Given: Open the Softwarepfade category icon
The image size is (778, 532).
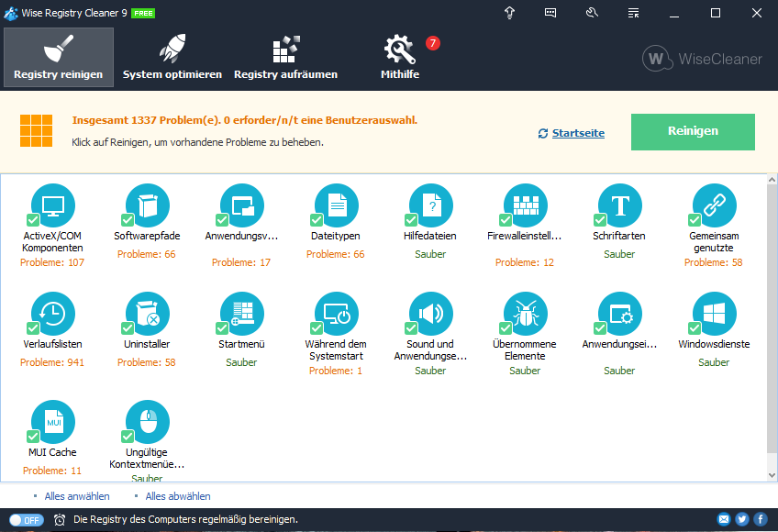Looking at the screenshot, I should point(148,205).
